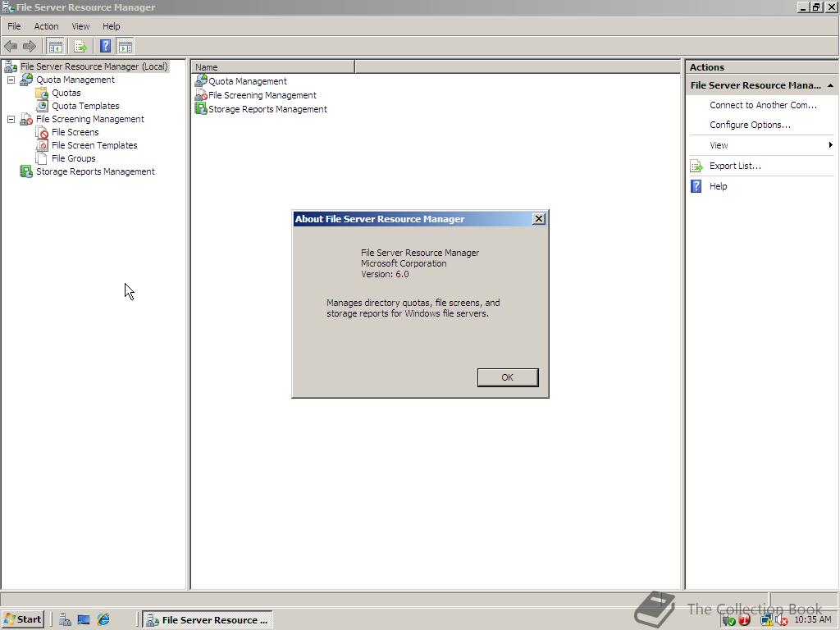This screenshot has height=630, width=840.
Task: Click the Back arrow in the toolbar
Action: 11,47
